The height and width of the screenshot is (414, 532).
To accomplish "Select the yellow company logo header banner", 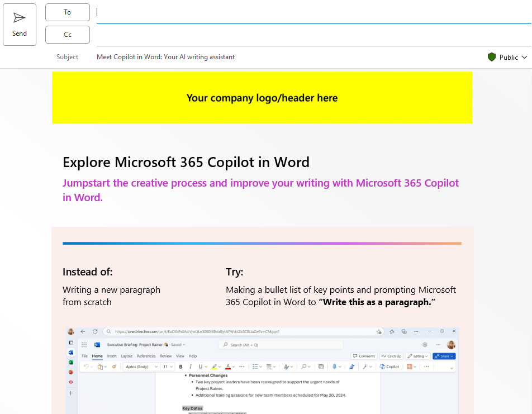I will [262, 98].
